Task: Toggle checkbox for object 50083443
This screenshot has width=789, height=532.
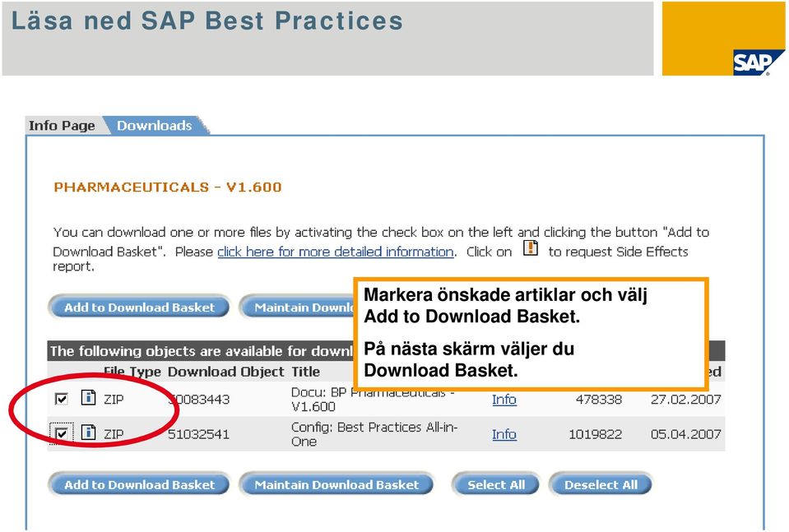Action: coord(62,400)
